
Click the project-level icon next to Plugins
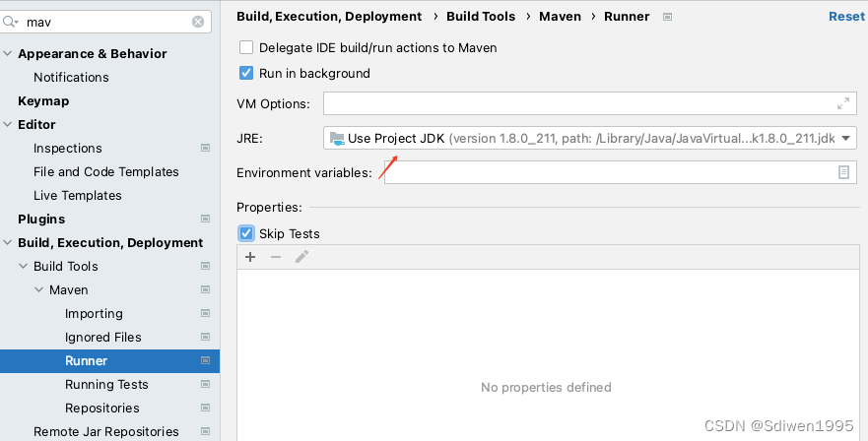click(x=205, y=220)
